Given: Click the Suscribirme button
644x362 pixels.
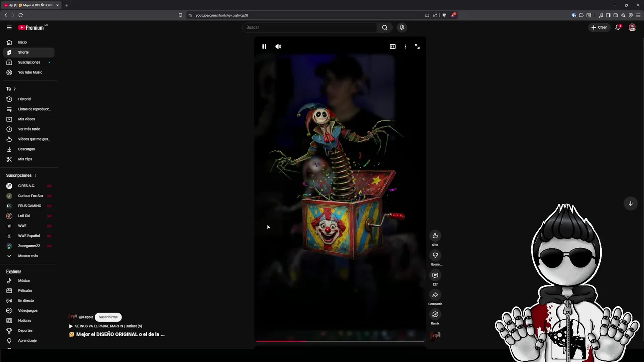Looking at the screenshot, I should pyautogui.click(x=108, y=317).
